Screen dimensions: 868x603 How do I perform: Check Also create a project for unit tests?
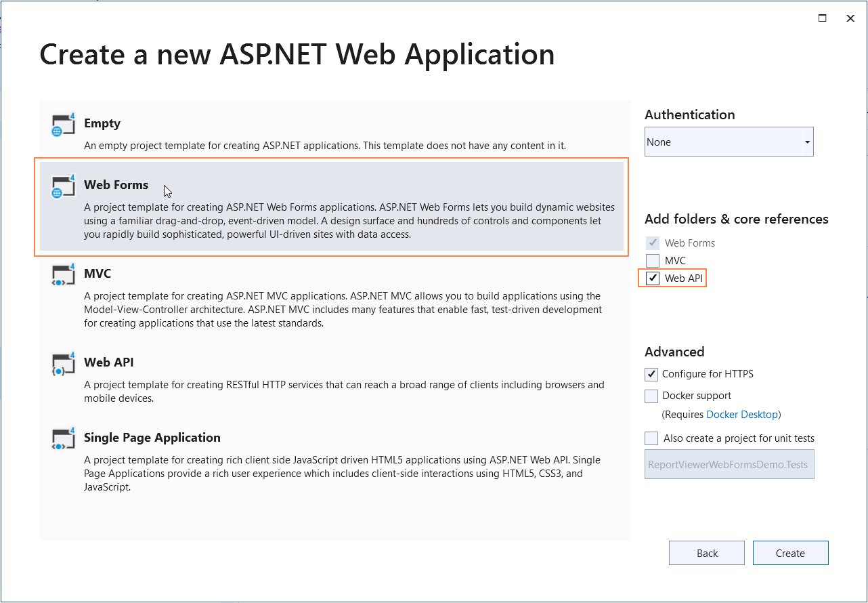click(x=651, y=438)
